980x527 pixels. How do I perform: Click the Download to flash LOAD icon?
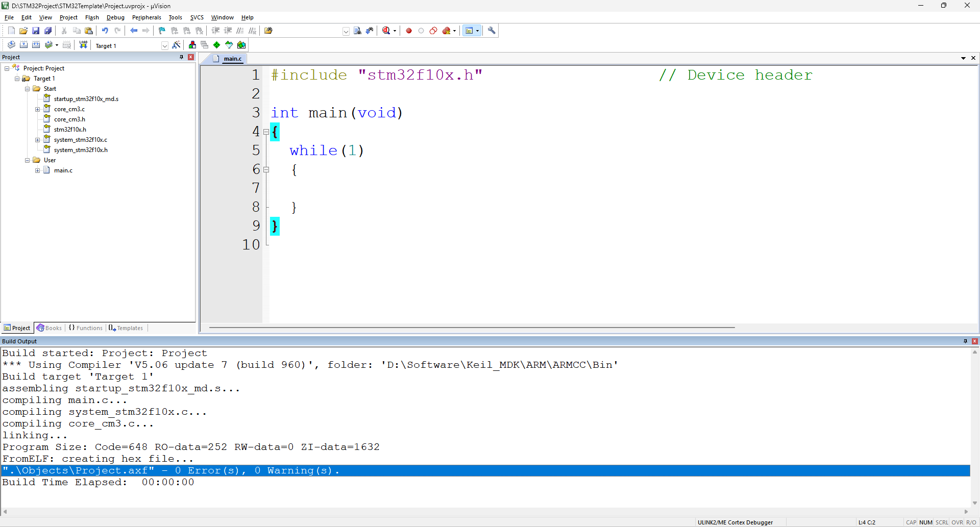click(x=83, y=45)
